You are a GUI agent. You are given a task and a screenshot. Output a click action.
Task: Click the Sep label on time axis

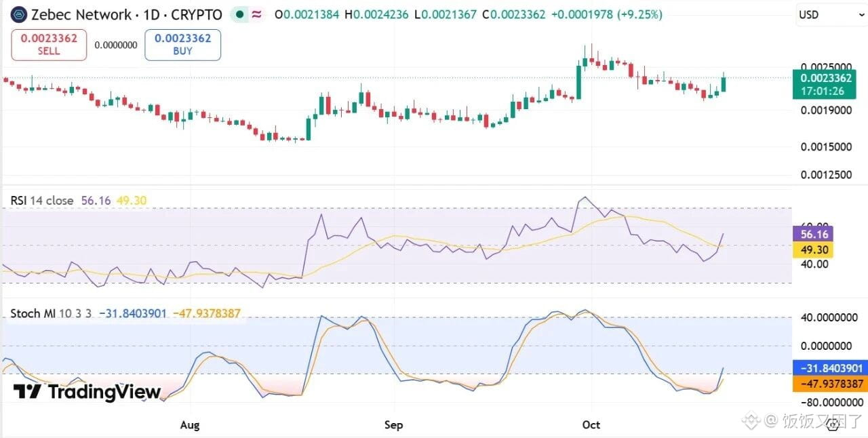pos(393,425)
